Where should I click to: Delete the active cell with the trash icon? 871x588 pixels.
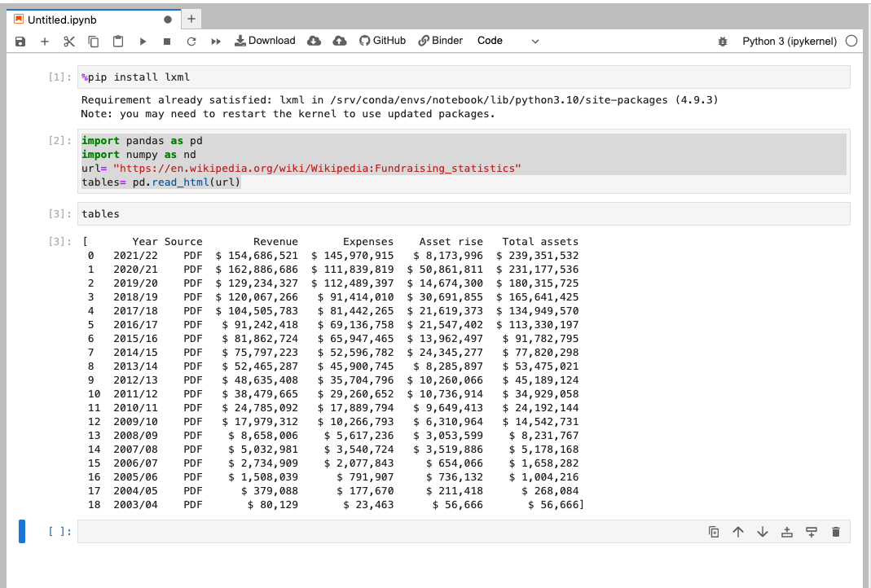click(835, 532)
